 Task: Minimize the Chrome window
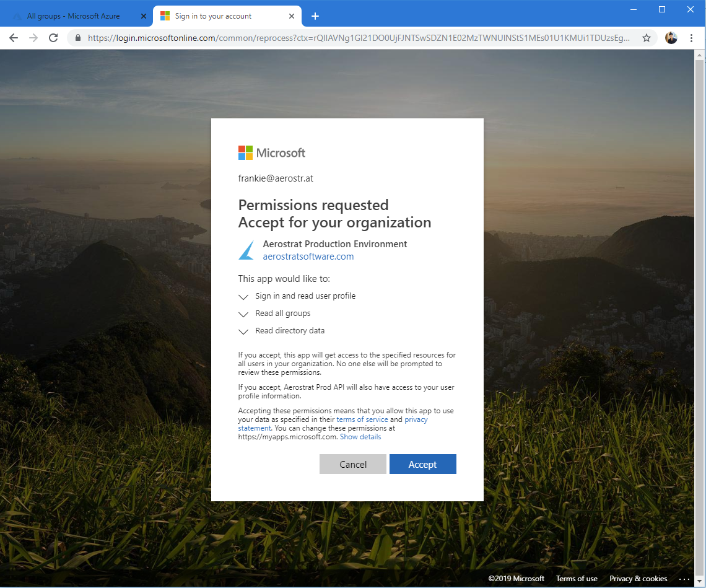click(634, 9)
